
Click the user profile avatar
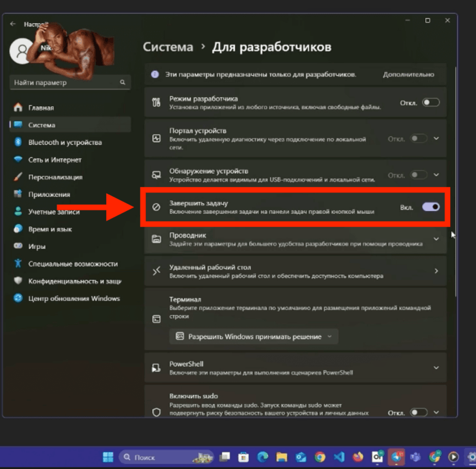(23, 51)
